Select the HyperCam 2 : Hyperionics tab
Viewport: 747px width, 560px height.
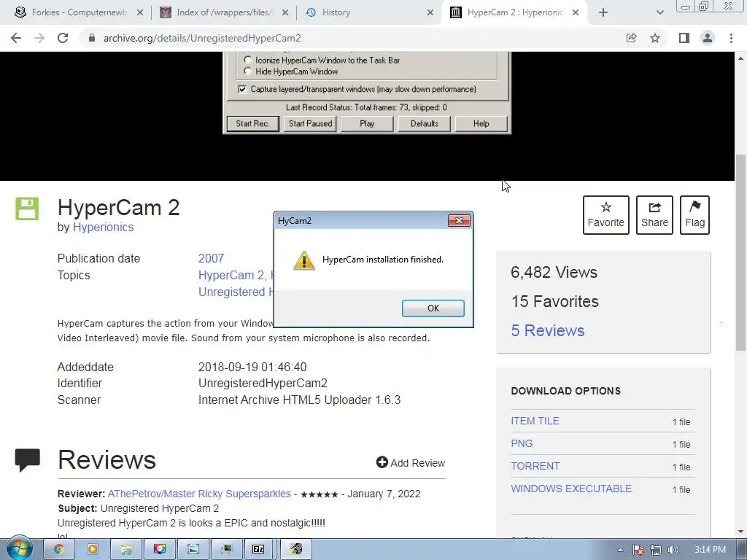tap(514, 12)
